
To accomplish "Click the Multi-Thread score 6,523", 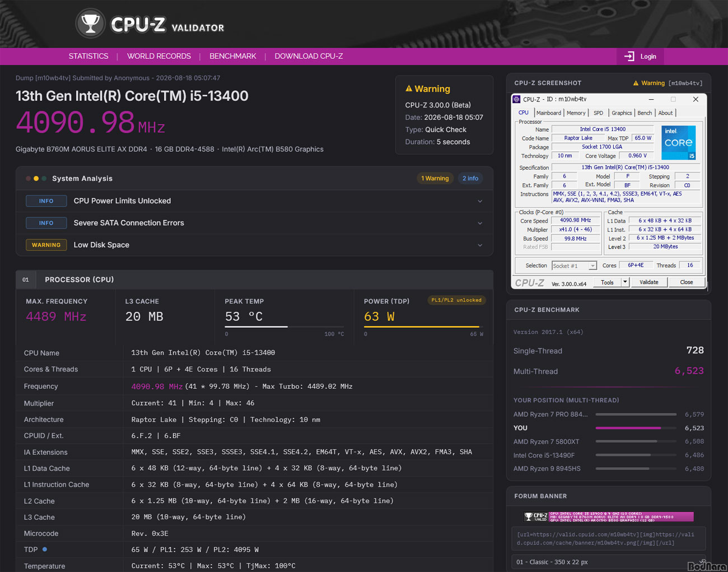I will tap(689, 371).
